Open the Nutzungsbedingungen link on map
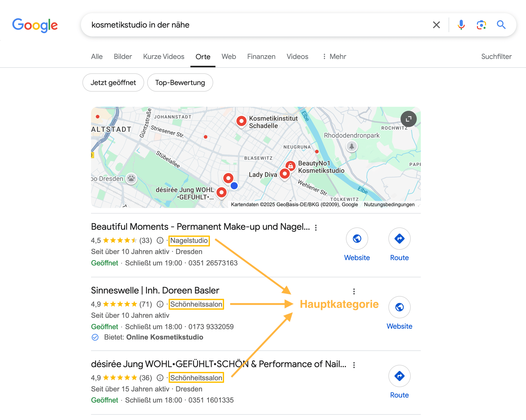Image resolution: width=526 pixels, height=420 pixels. pyautogui.click(x=389, y=204)
